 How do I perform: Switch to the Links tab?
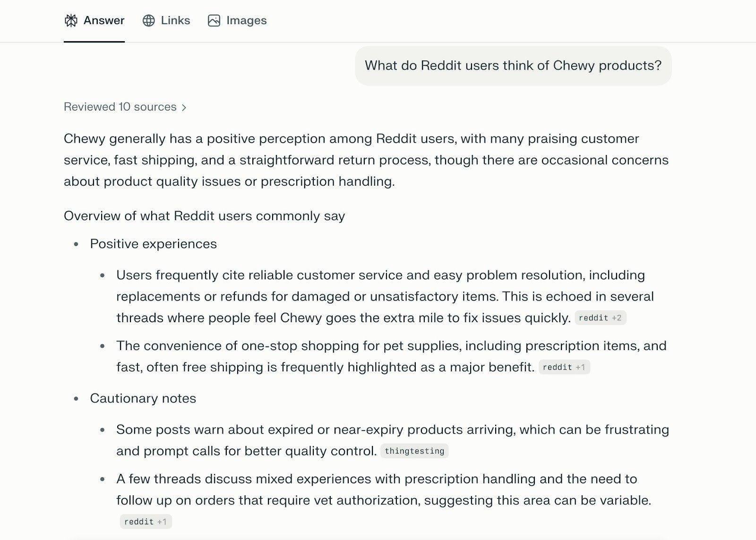tap(175, 20)
